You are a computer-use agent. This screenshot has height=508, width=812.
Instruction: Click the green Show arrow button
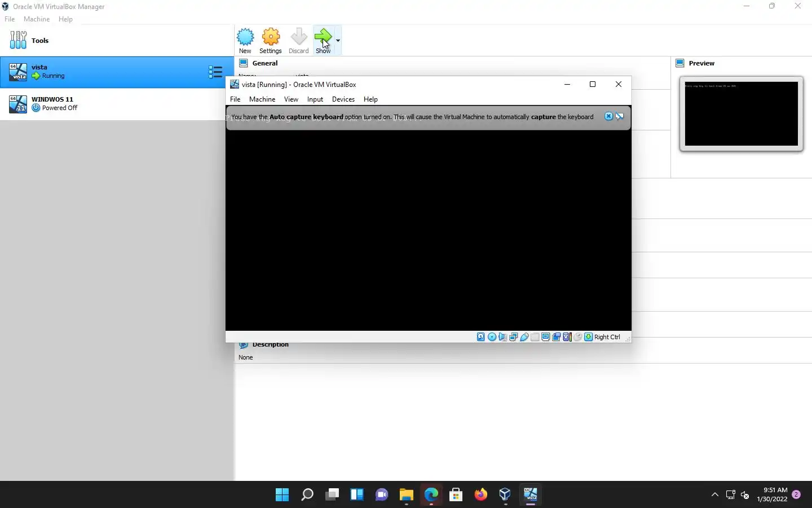(323, 40)
